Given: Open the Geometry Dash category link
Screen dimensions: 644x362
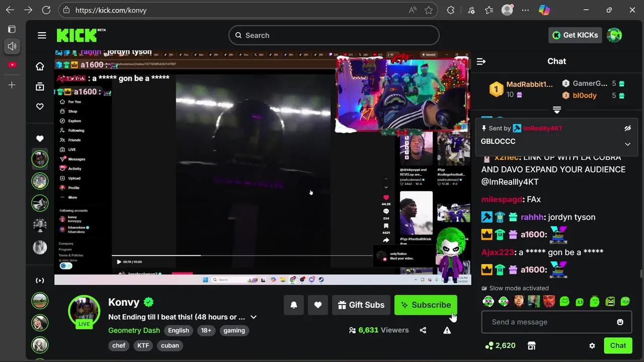Looking at the screenshot, I should tap(134, 330).
